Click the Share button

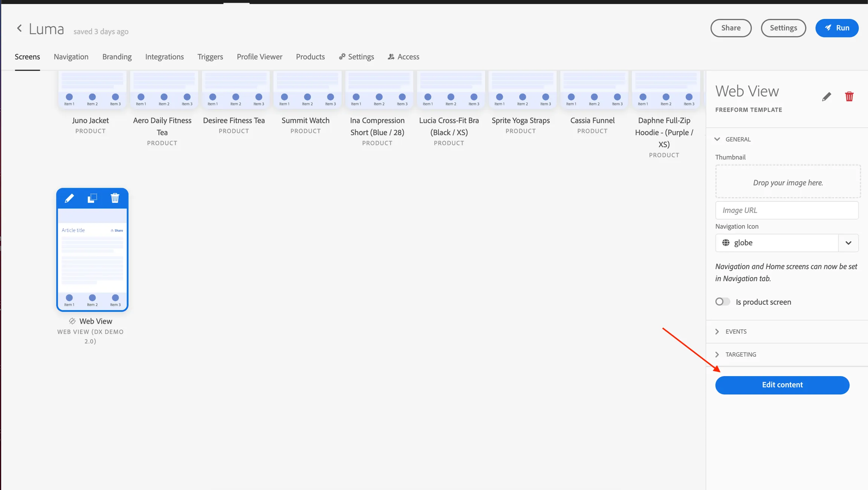[731, 28]
